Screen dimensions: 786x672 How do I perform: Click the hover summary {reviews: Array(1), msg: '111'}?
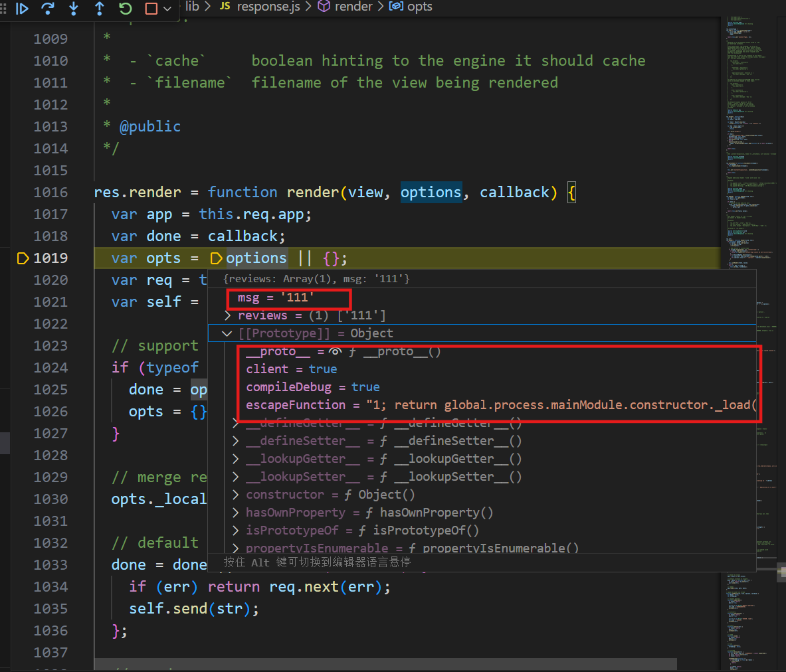tap(316, 279)
